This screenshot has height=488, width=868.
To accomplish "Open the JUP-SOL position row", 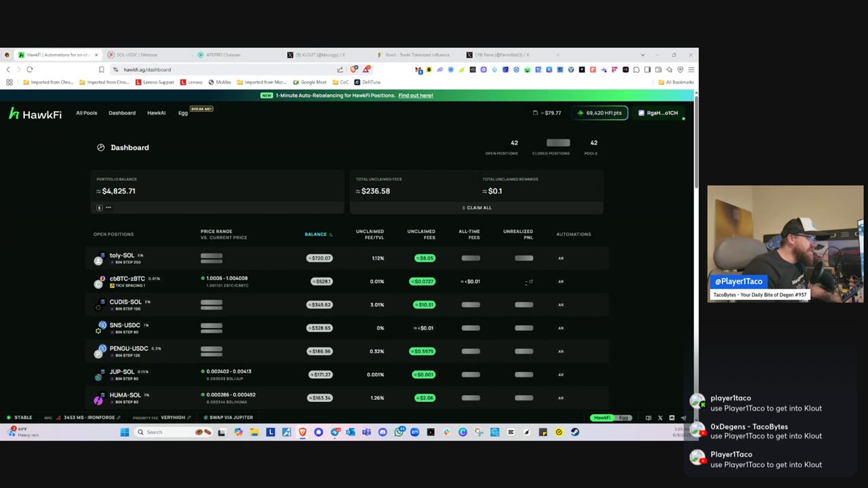I will (x=348, y=375).
